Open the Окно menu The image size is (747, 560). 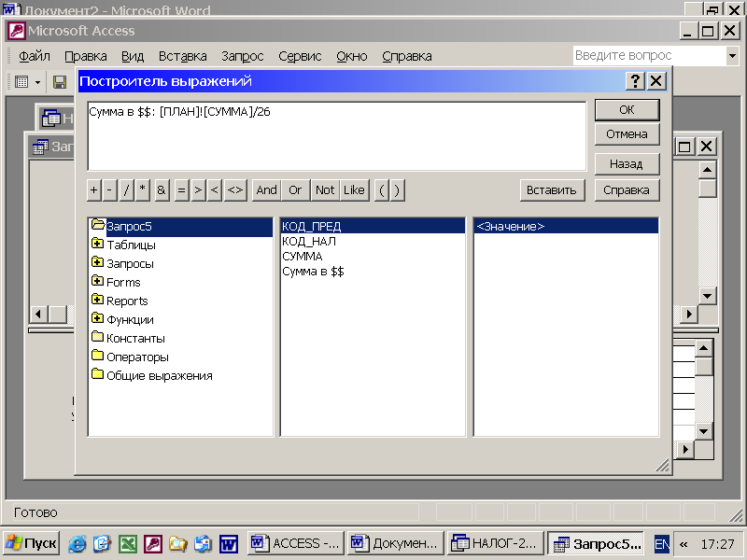352,56
